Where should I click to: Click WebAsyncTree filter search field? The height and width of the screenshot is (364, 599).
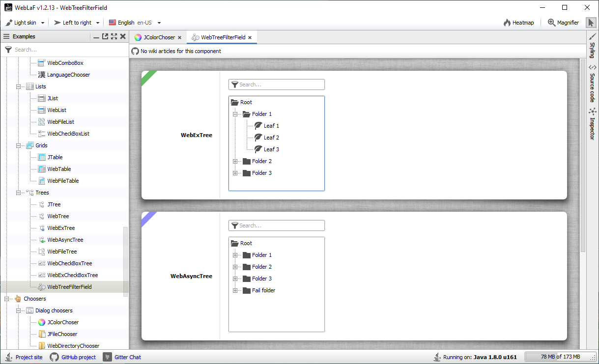(277, 225)
